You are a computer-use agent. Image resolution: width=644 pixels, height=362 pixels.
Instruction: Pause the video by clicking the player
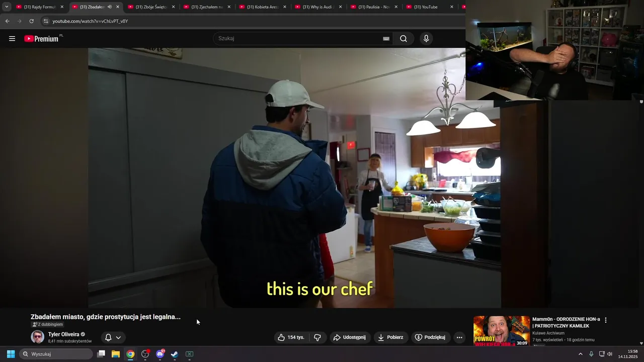(294, 177)
